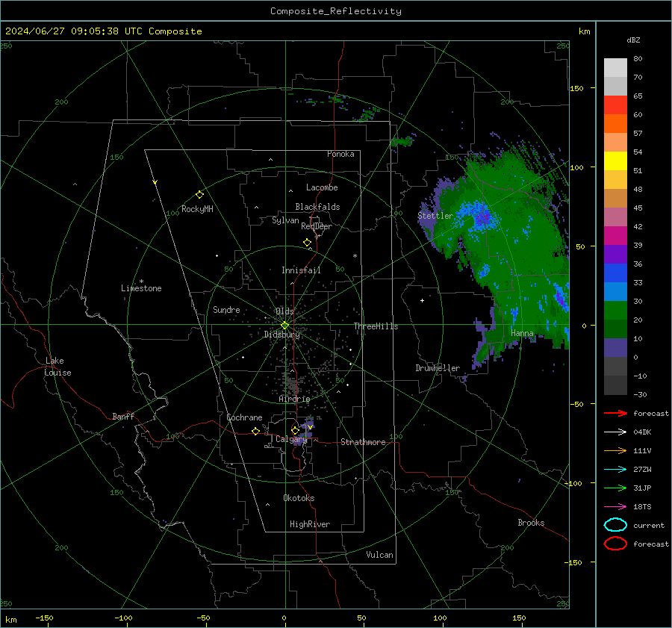Click the green 31JP arrow in legend
The image size is (672, 628).
click(615, 488)
